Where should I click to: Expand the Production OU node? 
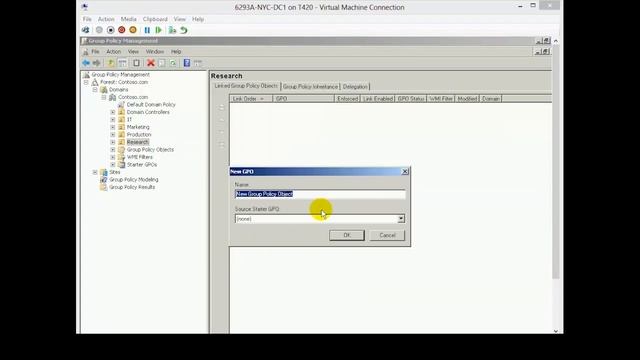click(113, 134)
